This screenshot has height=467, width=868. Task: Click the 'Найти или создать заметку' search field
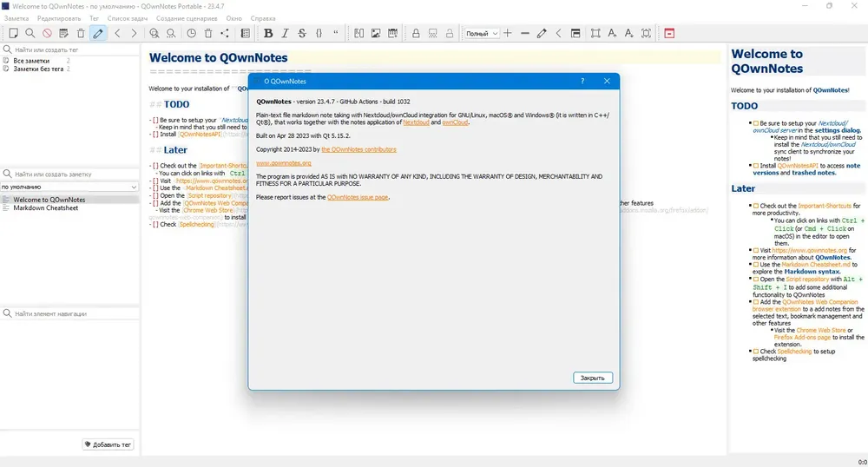coord(70,174)
